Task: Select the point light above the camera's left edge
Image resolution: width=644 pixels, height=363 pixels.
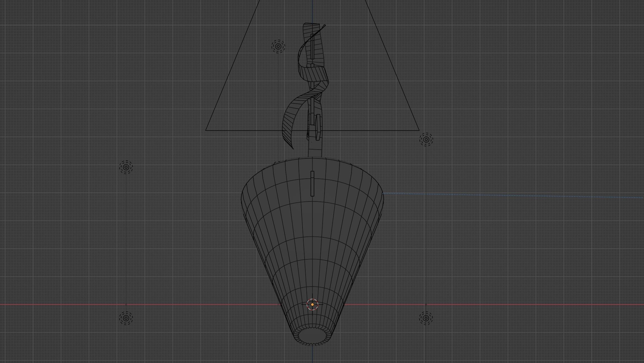Action: pyautogui.click(x=278, y=46)
